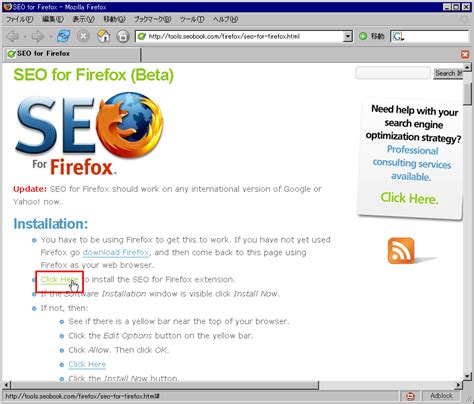Open the back history dropdown arrow
The width and height of the screenshot is (474, 404).
pos(25,36)
